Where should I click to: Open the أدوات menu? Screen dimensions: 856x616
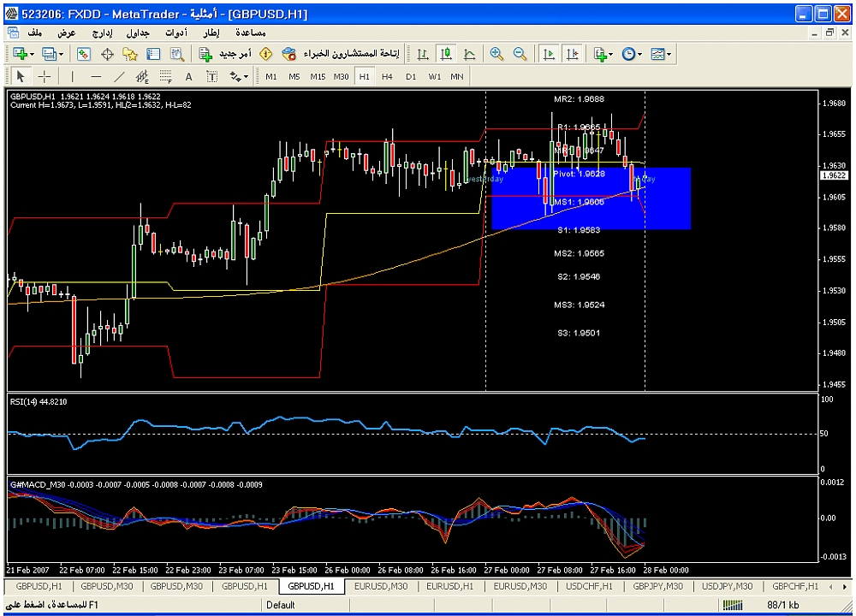(x=175, y=32)
